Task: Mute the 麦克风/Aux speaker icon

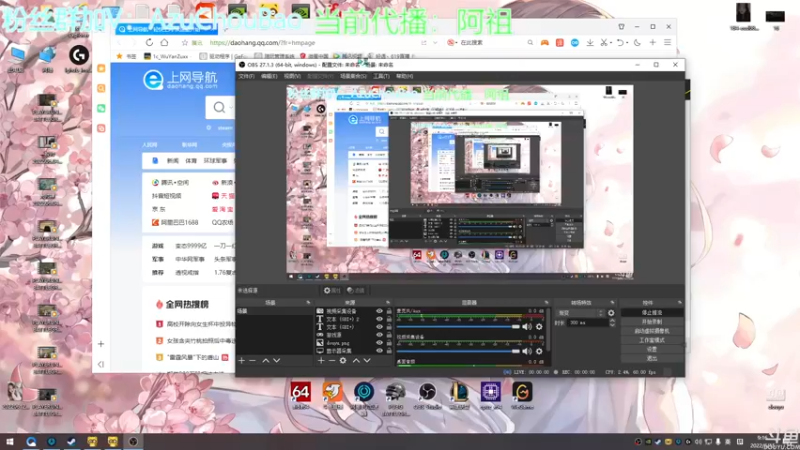Action: click(x=527, y=327)
